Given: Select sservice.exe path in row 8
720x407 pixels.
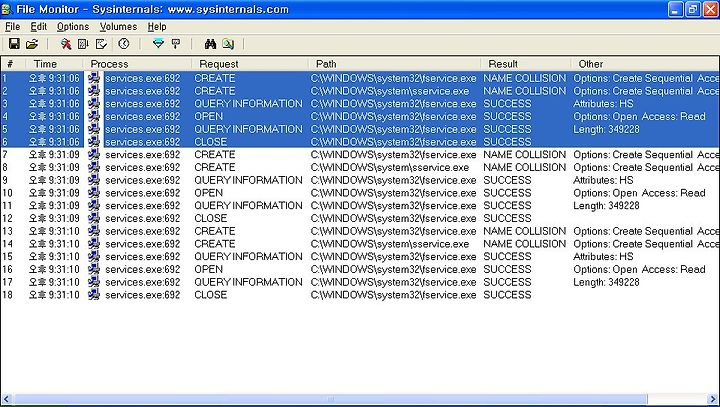Looking at the screenshot, I should click(x=390, y=167).
